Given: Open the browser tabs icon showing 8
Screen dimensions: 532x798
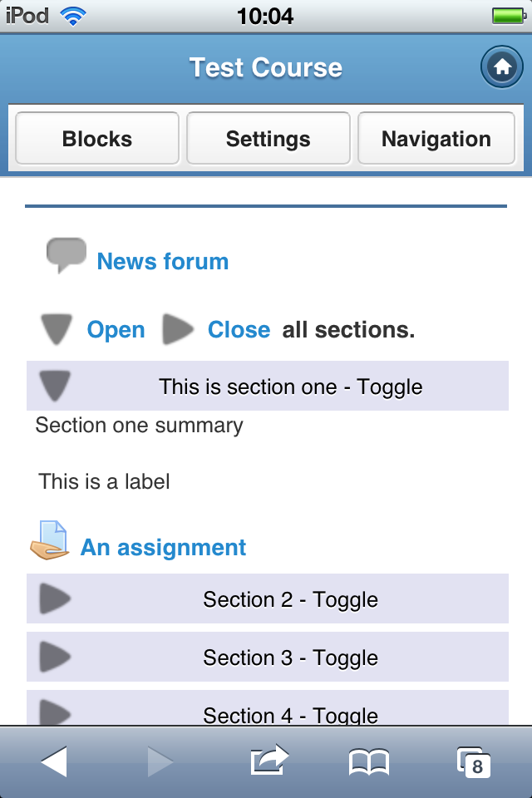Looking at the screenshot, I should pos(474,762).
